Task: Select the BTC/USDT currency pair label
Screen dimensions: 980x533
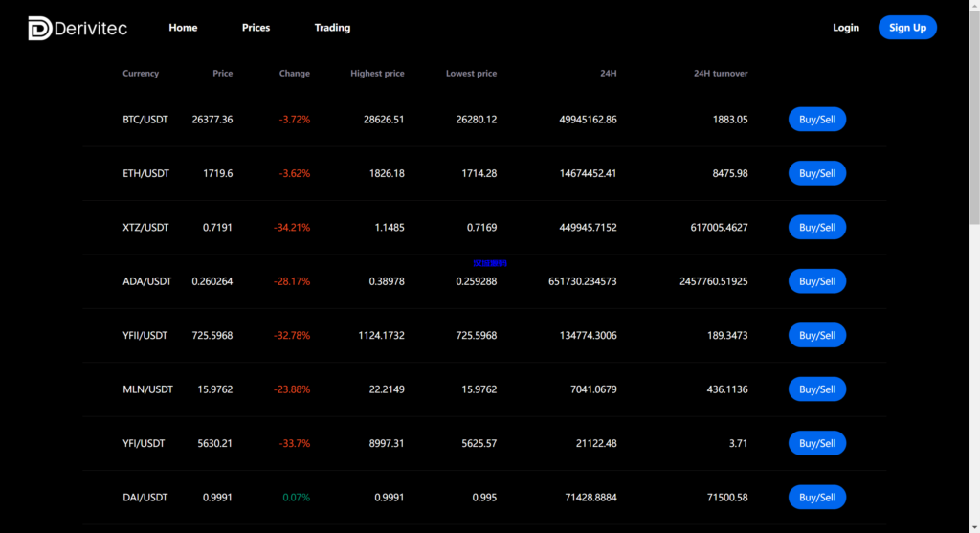Action: (145, 120)
